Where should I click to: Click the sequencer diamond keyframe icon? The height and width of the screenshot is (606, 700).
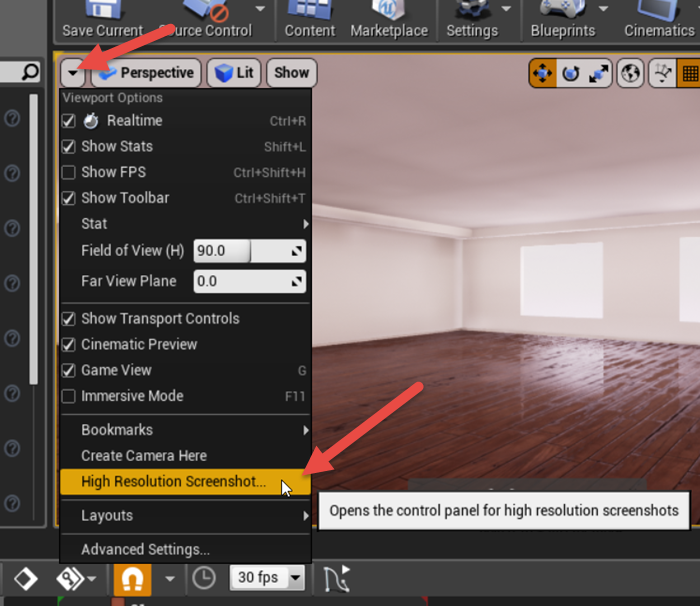click(25, 579)
